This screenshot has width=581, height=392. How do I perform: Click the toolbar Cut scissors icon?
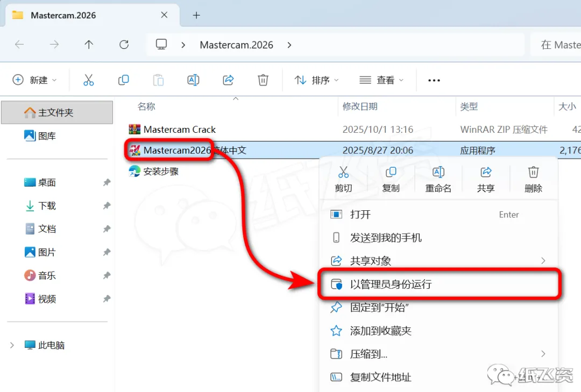(x=89, y=80)
